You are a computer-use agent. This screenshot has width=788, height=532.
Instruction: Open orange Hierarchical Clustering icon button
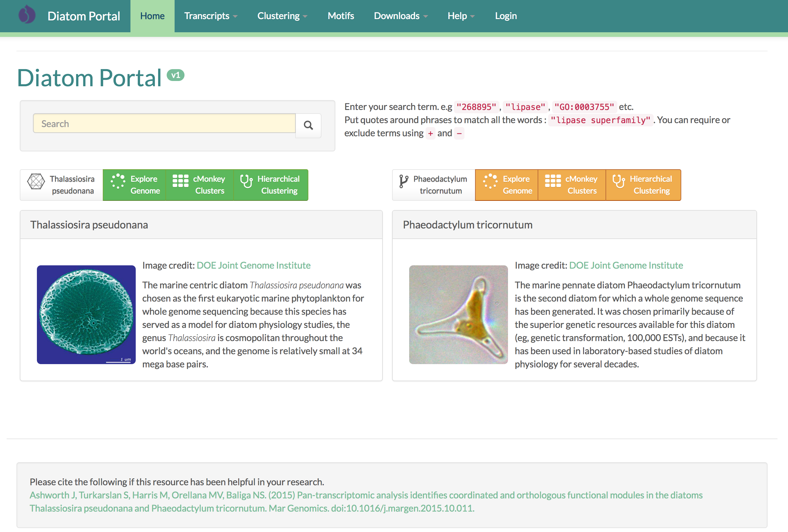coord(618,181)
